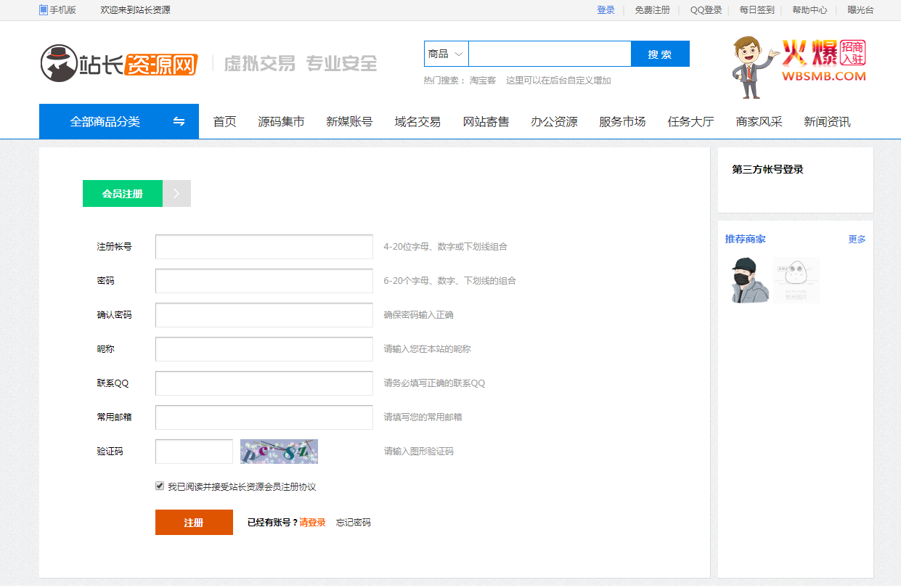Refresh the captcha image
This screenshot has height=588, width=901.
[279, 452]
